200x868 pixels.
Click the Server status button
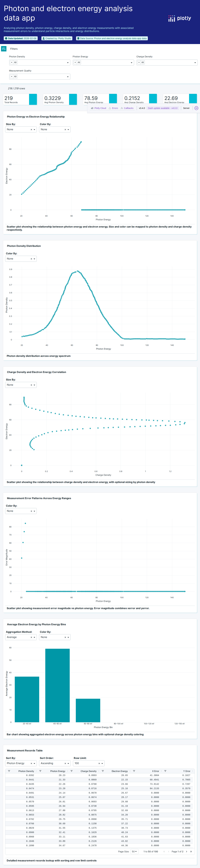[x=186, y=108]
